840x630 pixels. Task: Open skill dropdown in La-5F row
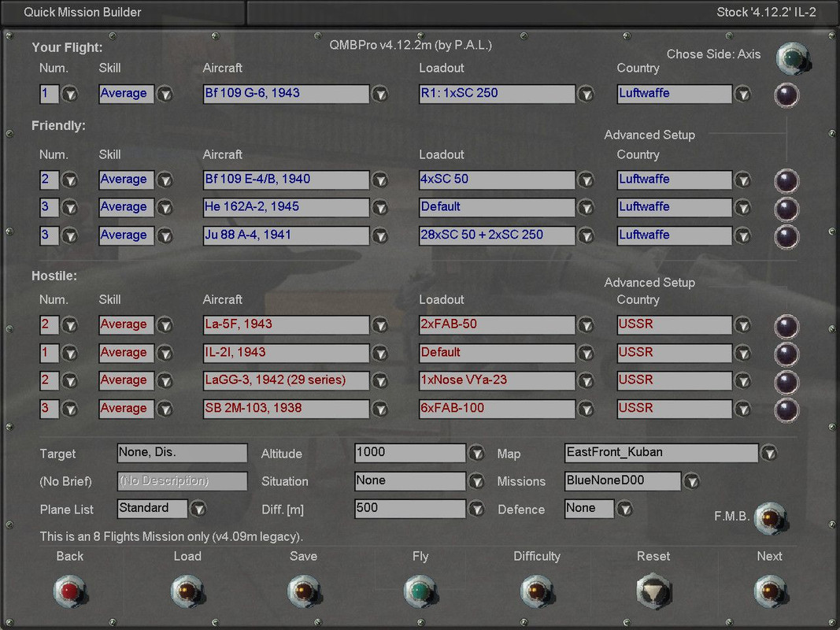[x=165, y=325]
